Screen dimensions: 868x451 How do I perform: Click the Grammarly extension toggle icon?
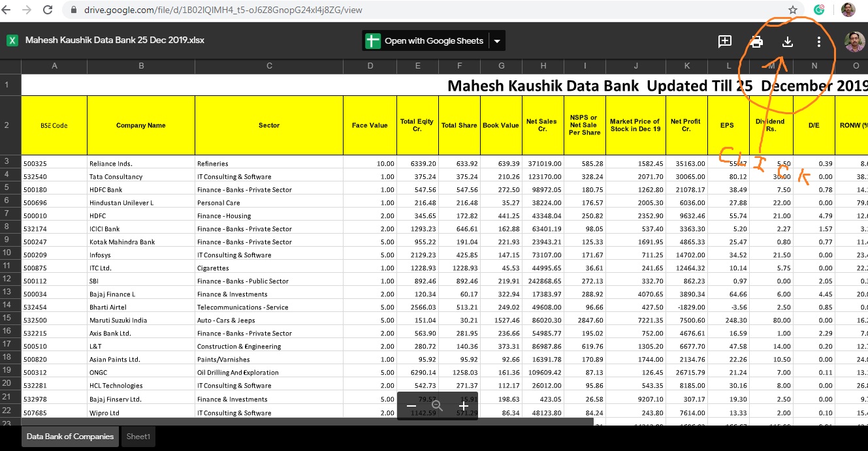click(x=818, y=10)
